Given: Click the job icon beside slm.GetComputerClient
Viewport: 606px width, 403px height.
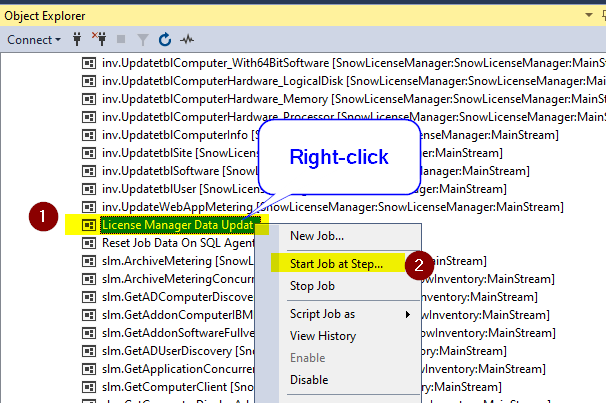Looking at the screenshot, I should point(89,387).
